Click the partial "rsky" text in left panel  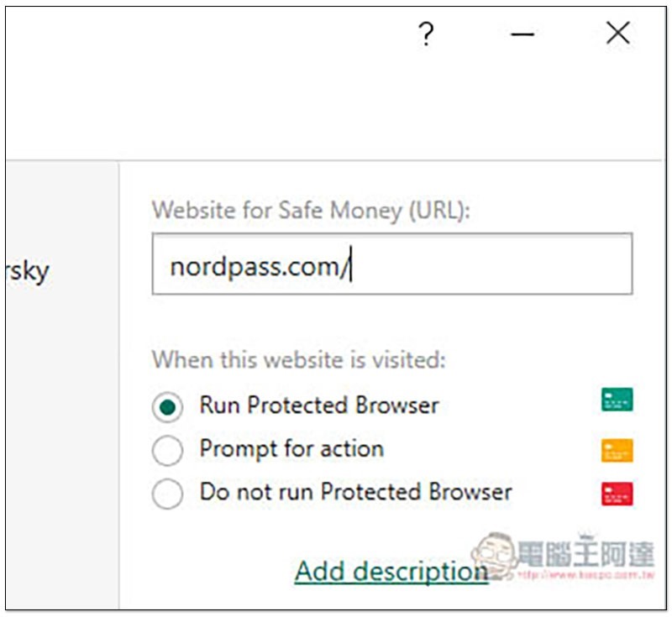tap(27, 271)
